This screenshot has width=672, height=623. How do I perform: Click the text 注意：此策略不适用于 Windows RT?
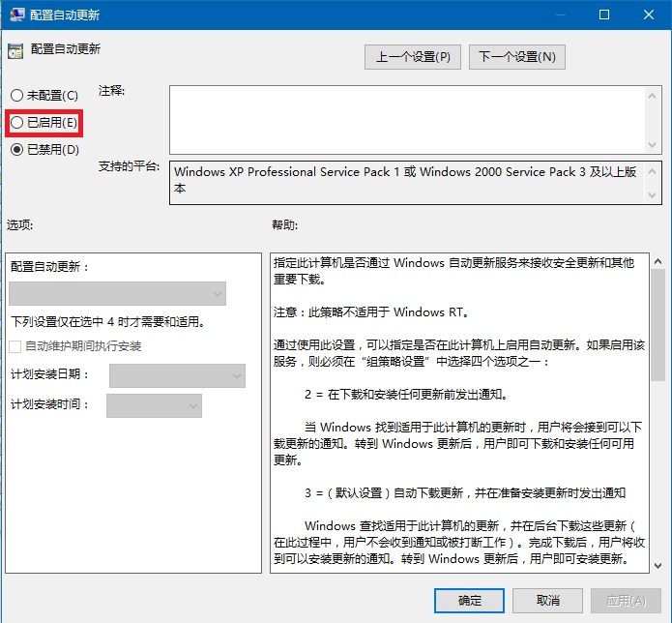371,312
